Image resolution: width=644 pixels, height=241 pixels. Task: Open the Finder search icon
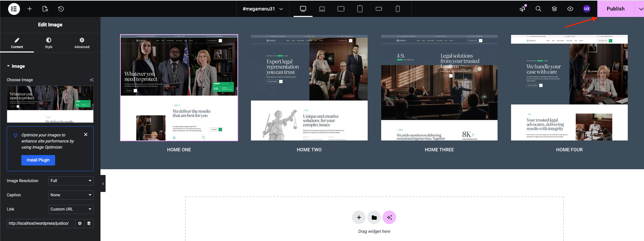click(x=538, y=9)
